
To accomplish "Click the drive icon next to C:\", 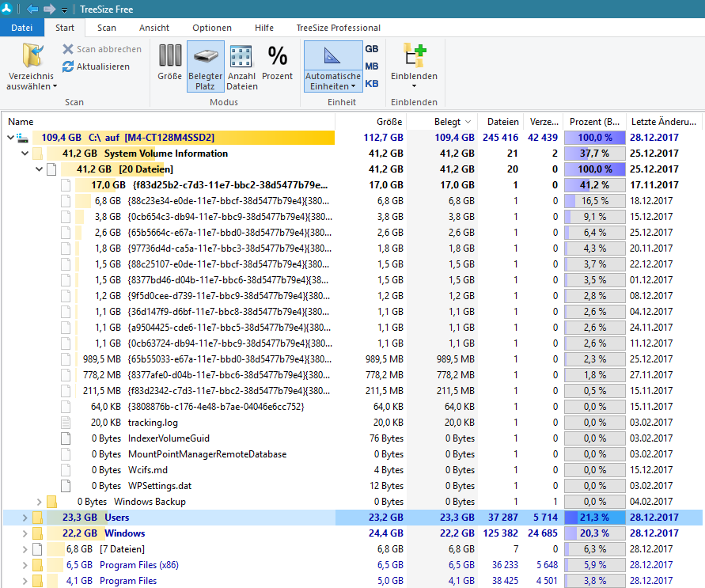I will [x=22, y=138].
